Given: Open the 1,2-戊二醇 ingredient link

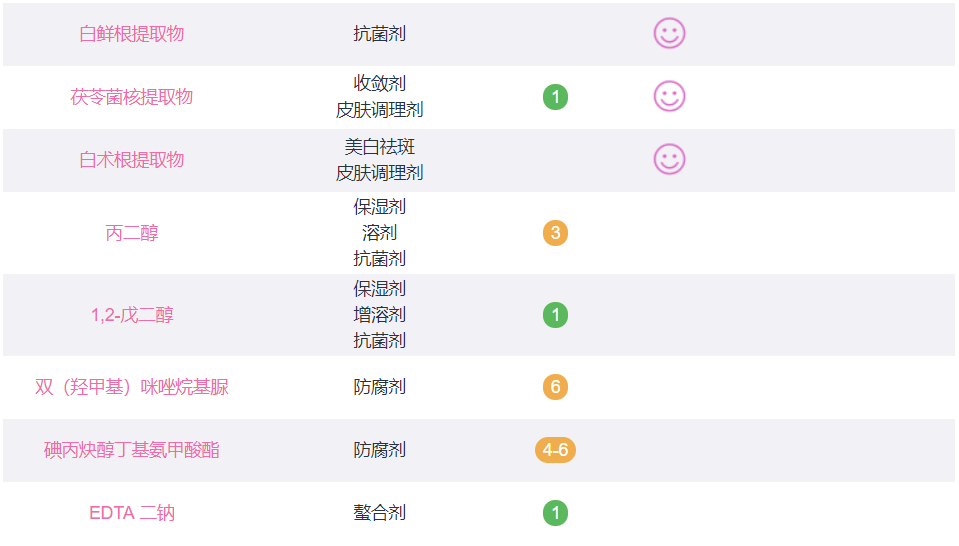Looking at the screenshot, I should click(x=132, y=315).
